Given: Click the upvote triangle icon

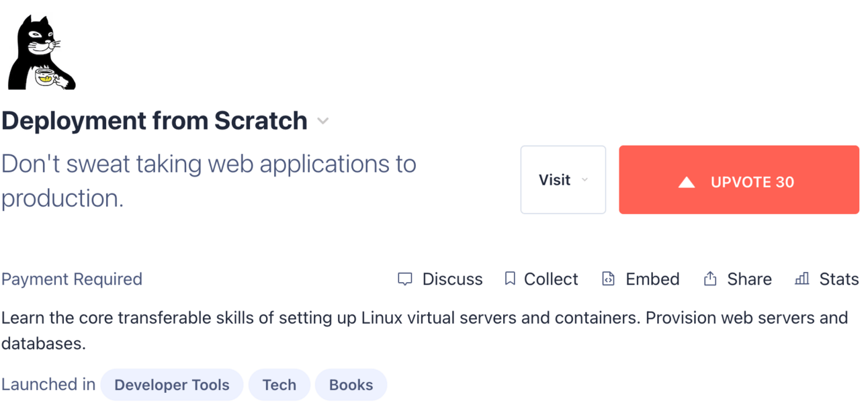Looking at the screenshot, I should tap(687, 182).
